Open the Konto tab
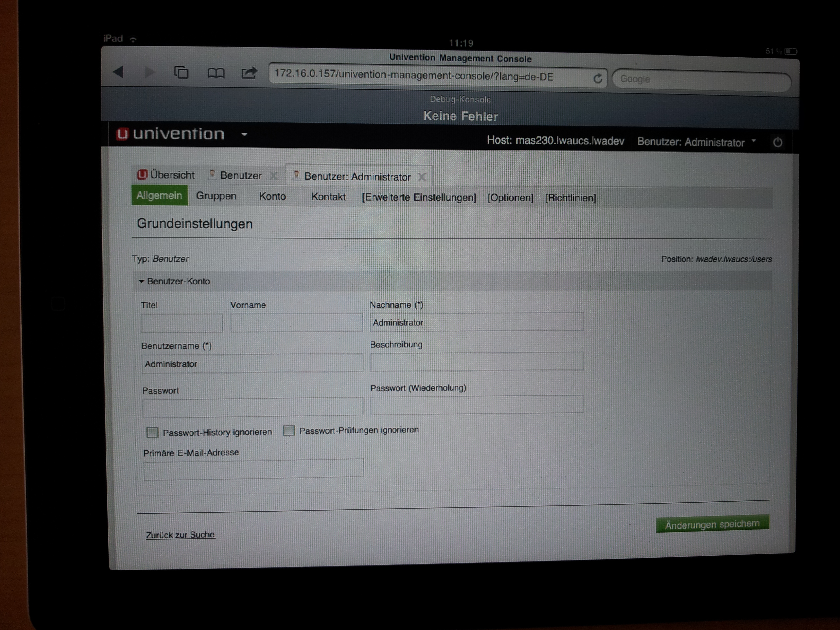840x630 pixels. (x=272, y=196)
